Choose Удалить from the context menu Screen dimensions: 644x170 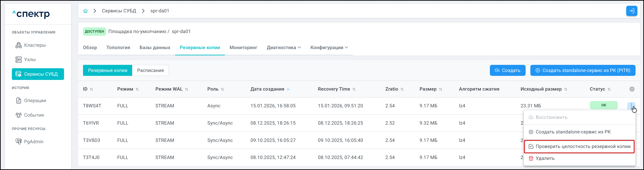tap(545, 158)
